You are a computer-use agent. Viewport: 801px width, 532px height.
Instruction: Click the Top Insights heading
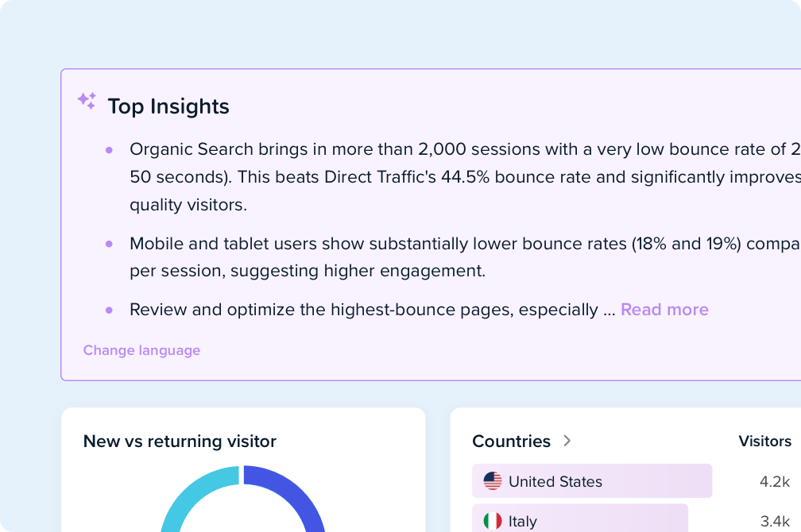point(168,106)
